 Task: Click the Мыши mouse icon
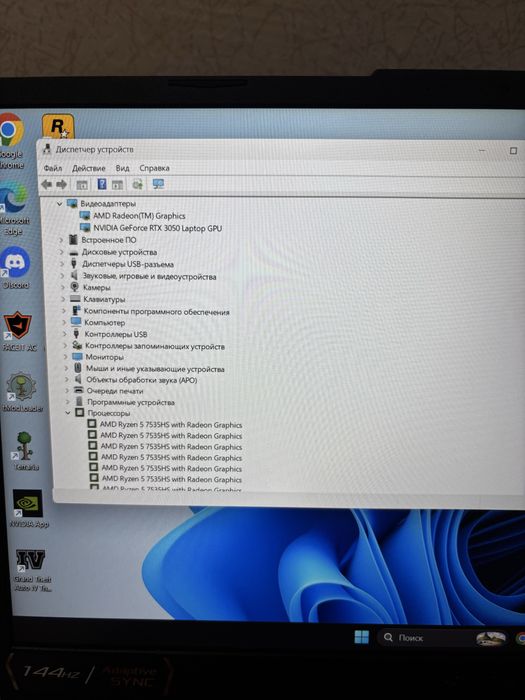coord(78,368)
